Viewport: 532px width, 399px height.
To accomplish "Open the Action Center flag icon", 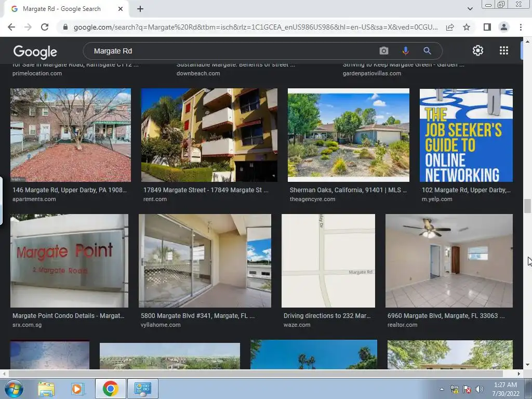I will click(x=467, y=390).
